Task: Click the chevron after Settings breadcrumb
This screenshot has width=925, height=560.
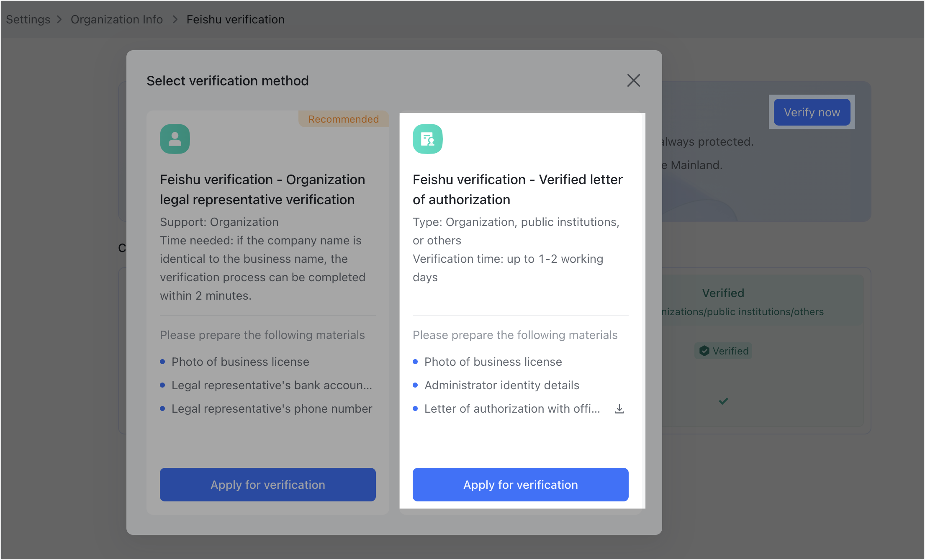Action: point(59,19)
